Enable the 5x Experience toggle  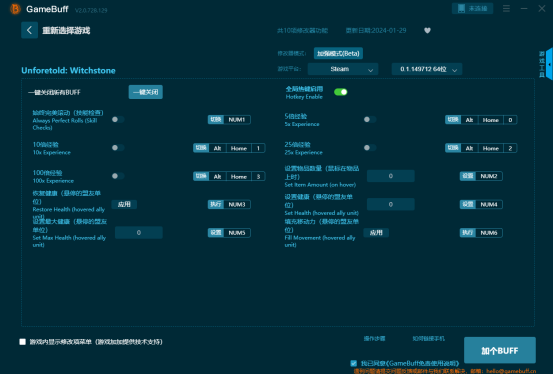click(370, 120)
